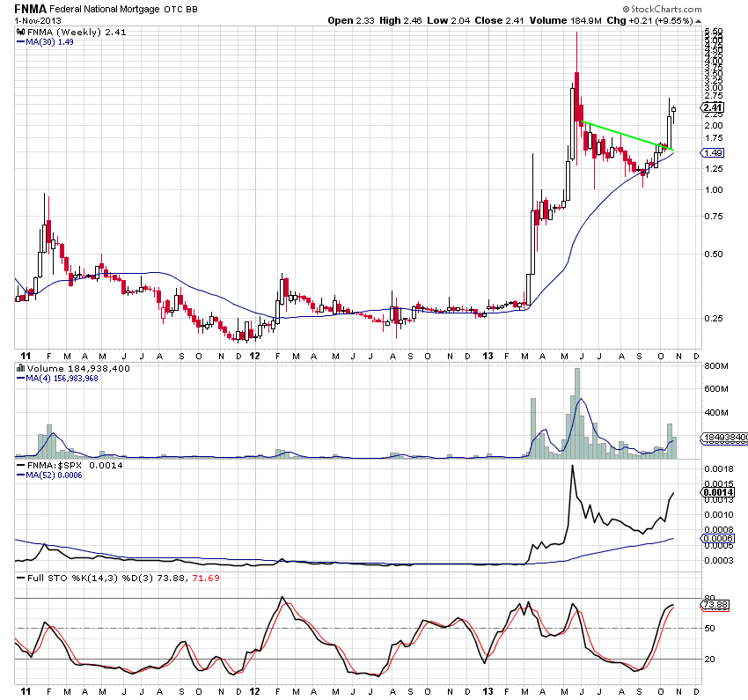Click year 11 marker under stochastic panel
The height and width of the screenshot is (700, 748).
click(26, 691)
